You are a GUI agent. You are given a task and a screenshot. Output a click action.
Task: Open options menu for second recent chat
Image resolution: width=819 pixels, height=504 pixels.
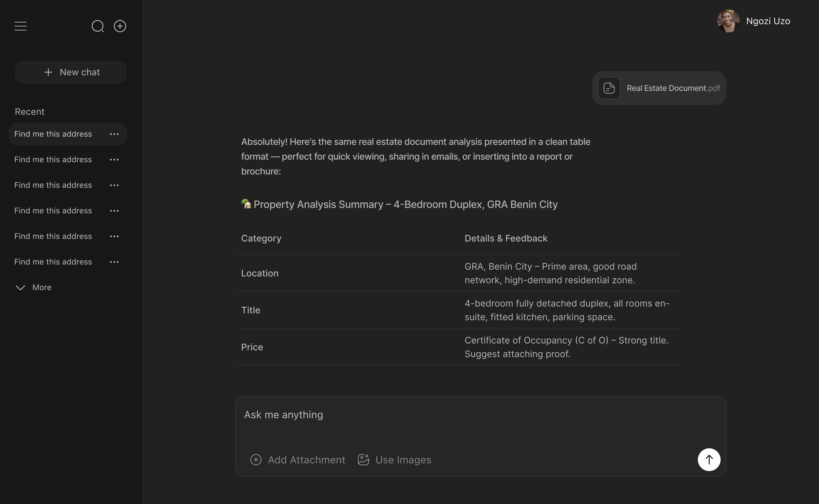click(x=114, y=160)
